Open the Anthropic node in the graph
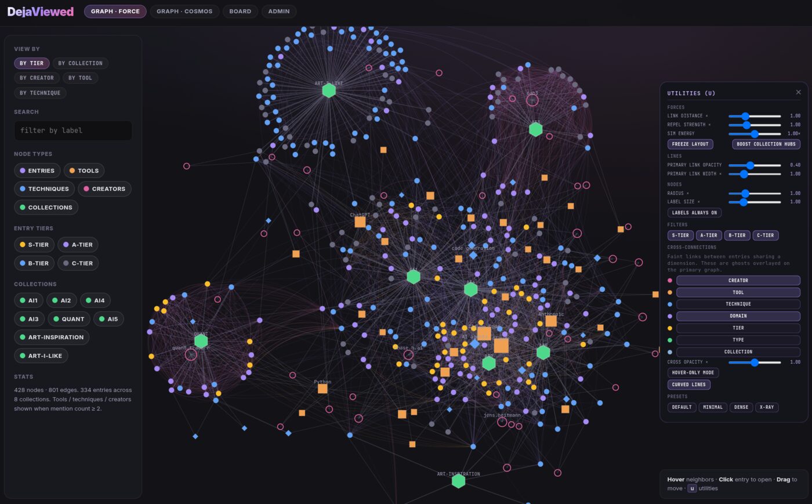The image size is (812, 504). coord(550,320)
